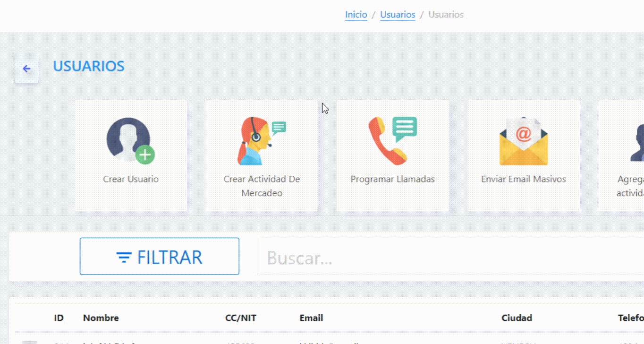644x344 pixels.
Task: Sort by the Ciudad column header
Action: [x=517, y=318]
